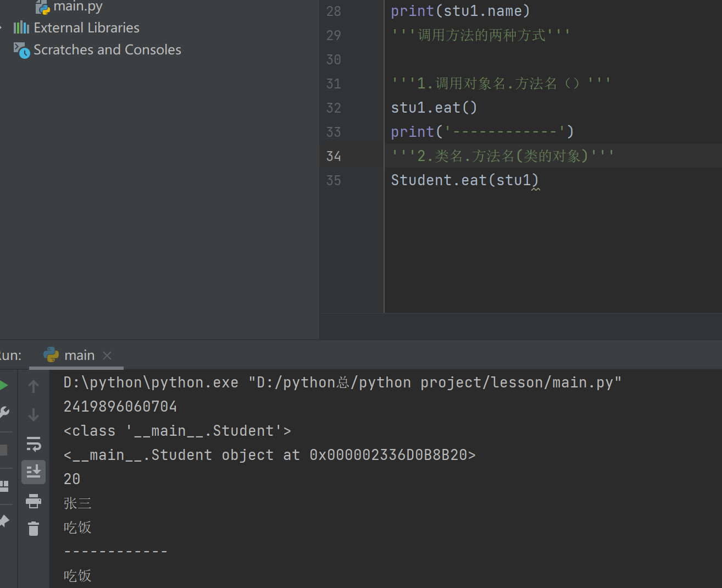Screen dimensions: 722x588
Task: Select main.py in project tree
Action: click(x=78, y=7)
